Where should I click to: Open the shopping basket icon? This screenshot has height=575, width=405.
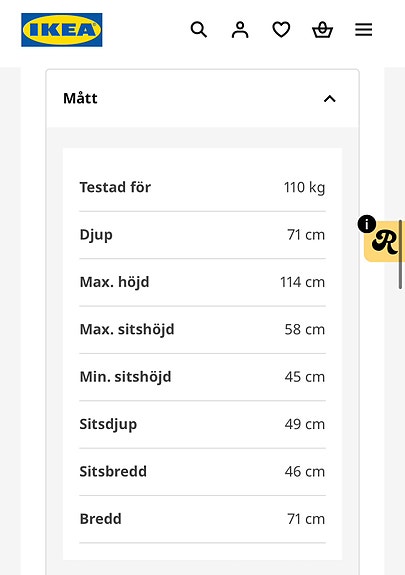coord(322,30)
